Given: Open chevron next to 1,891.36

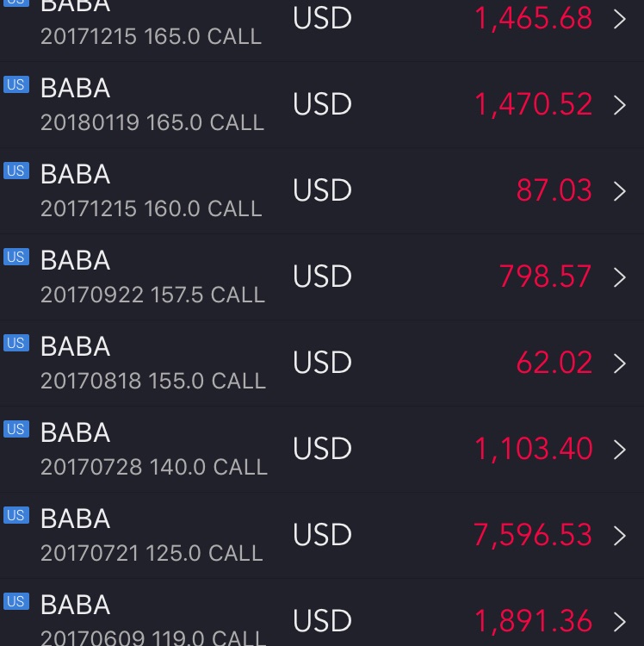Looking at the screenshot, I should (619, 622).
